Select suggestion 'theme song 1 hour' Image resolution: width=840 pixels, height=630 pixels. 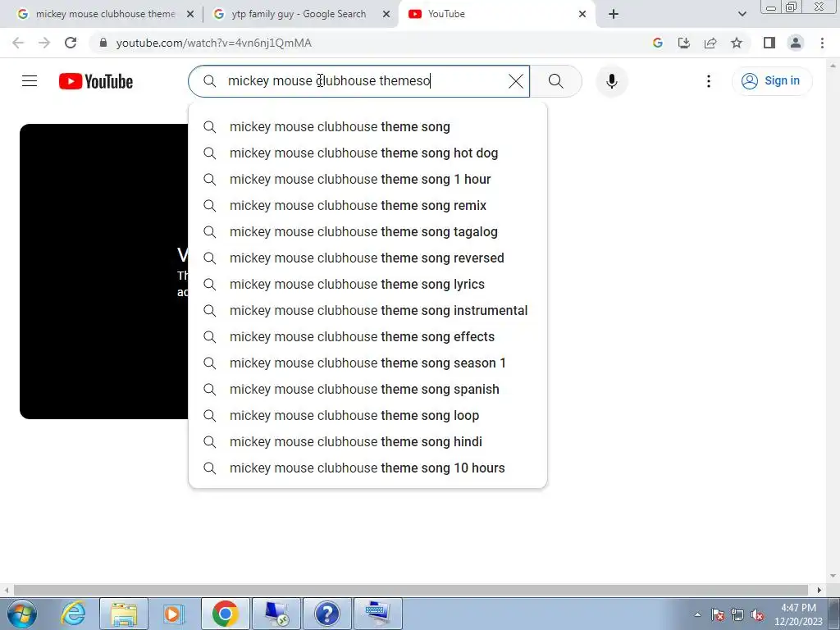pos(367,180)
